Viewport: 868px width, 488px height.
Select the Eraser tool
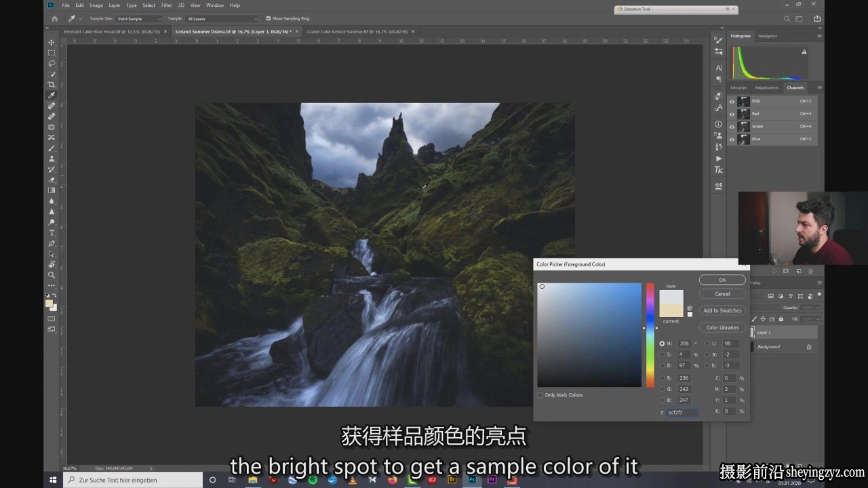(x=52, y=180)
